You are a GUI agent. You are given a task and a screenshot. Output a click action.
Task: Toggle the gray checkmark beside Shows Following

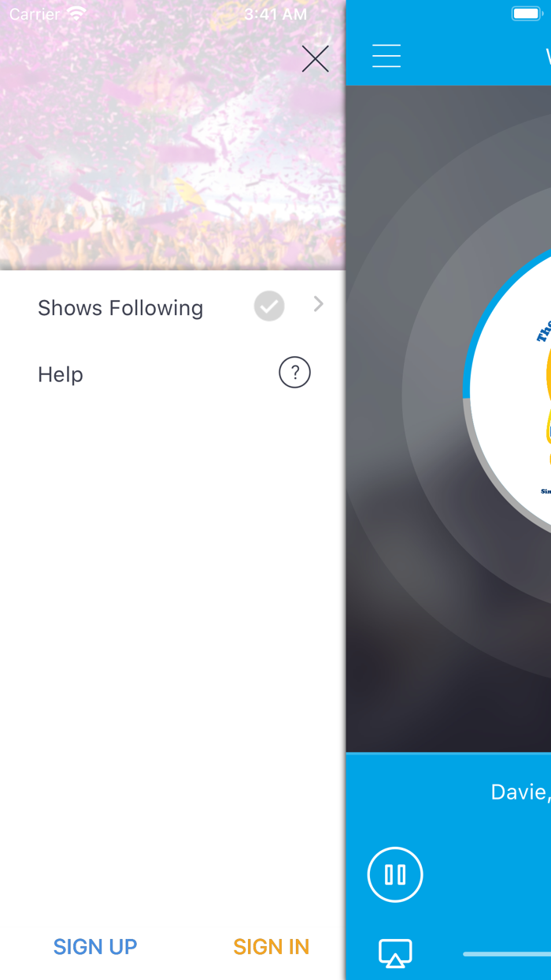coord(269,306)
